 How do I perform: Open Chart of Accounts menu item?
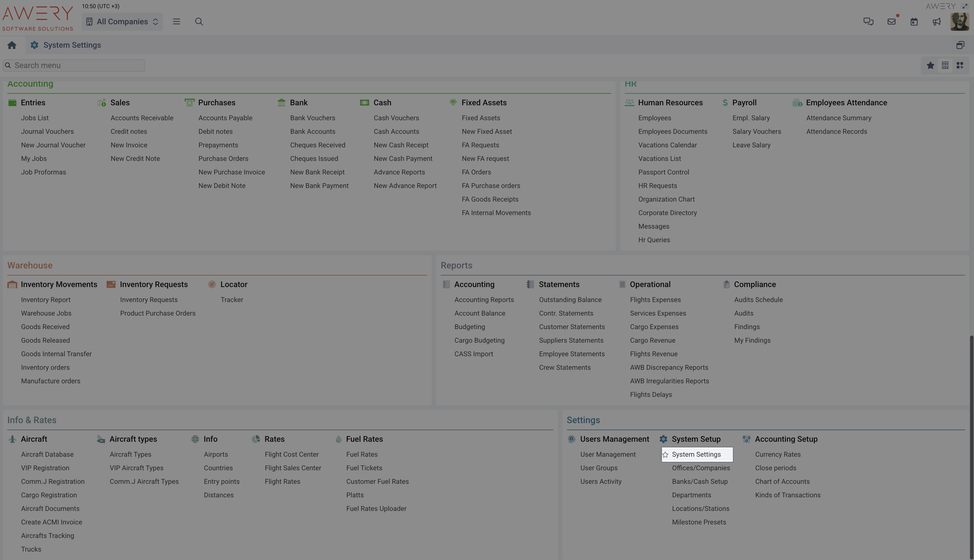782,482
